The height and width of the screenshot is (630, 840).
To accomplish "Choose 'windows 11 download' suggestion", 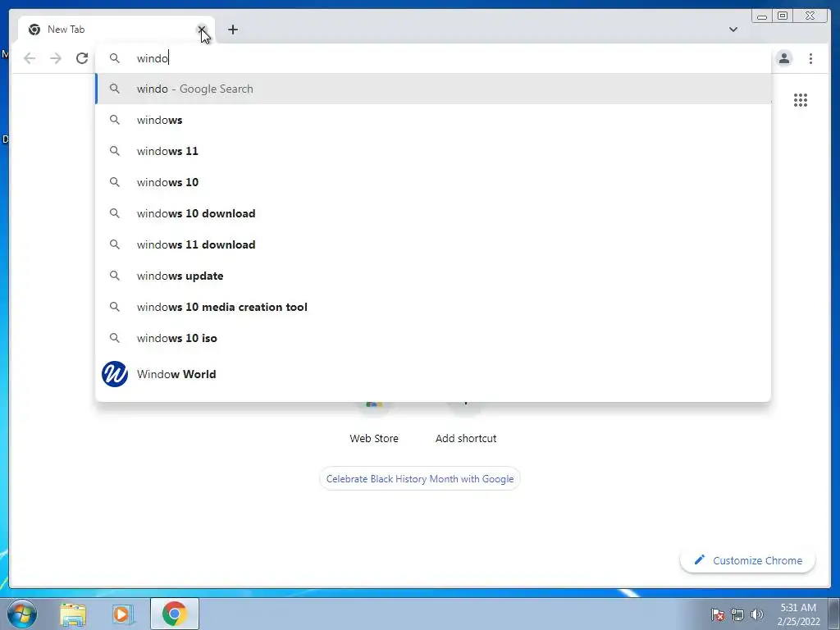I will (433, 244).
